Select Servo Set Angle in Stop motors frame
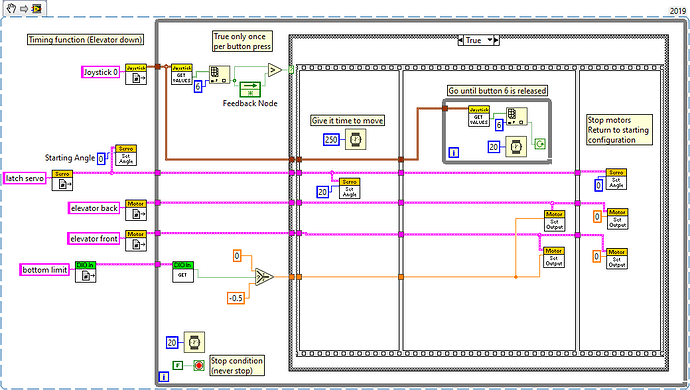This screenshot has width=690, height=390. [616, 179]
